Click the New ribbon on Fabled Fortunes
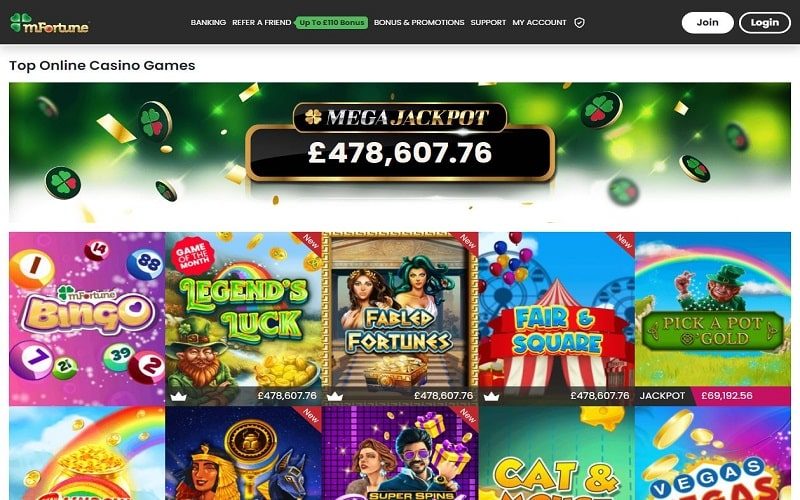 466,241
